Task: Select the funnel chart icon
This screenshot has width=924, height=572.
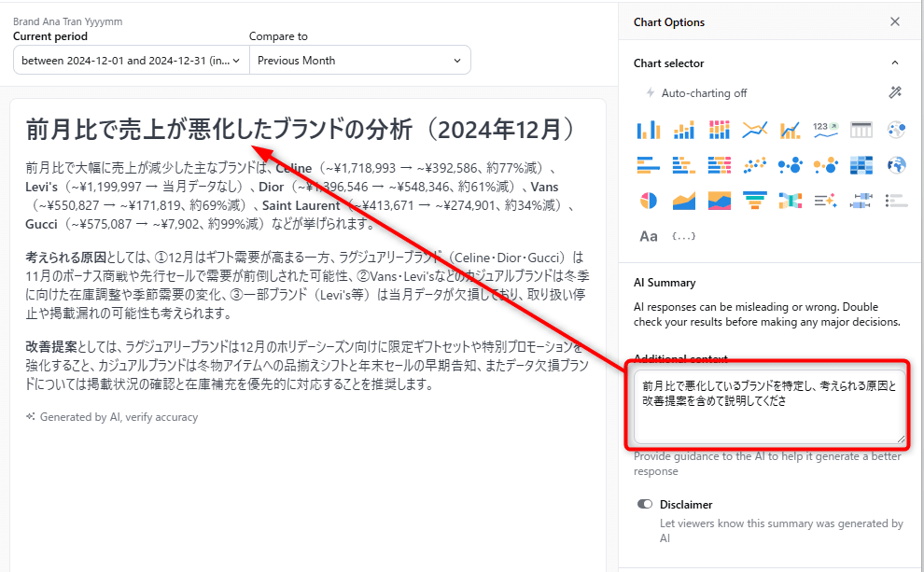Action: tap(754, 201)
